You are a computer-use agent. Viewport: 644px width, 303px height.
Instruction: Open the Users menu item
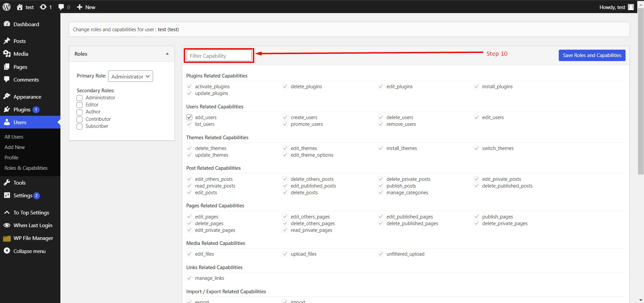[30, 122]
